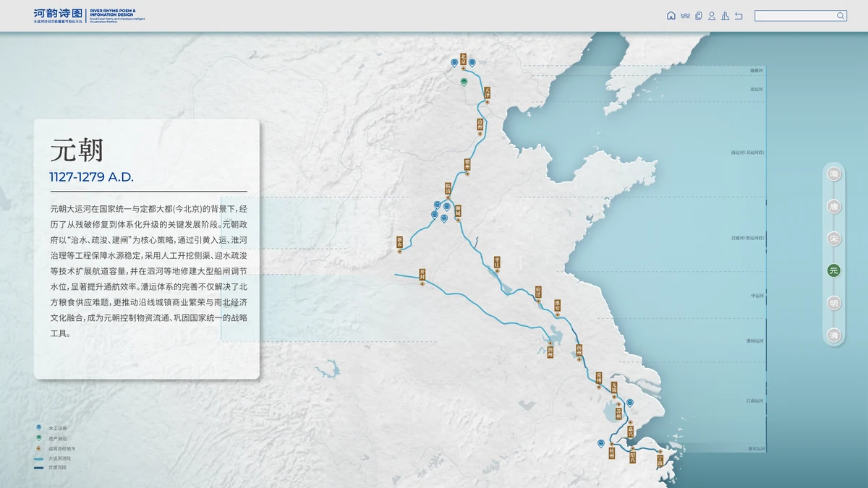Image resolution: width=868 pixels, height=488 pixels.
Task: Click the 江南运河 canal section label
Action: coord(754,400)
